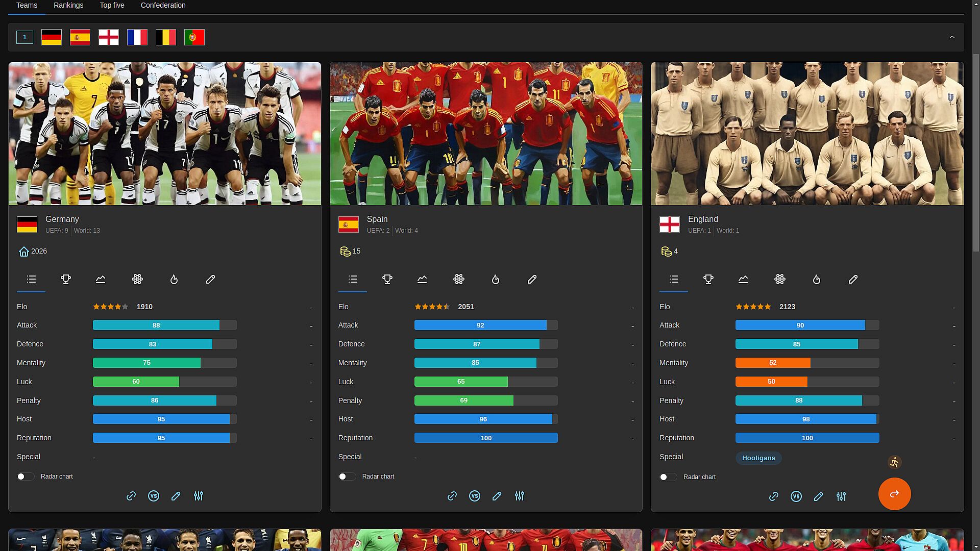Expand England's Attack row dash
The width and height of the screenshot is (980, 551).
[x=954, y=326]
